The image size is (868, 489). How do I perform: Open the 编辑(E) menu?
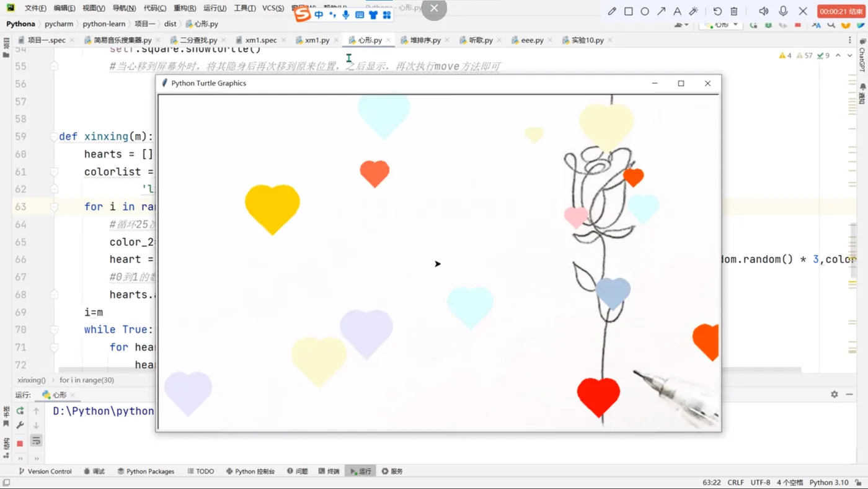click(x=64, y=8)
